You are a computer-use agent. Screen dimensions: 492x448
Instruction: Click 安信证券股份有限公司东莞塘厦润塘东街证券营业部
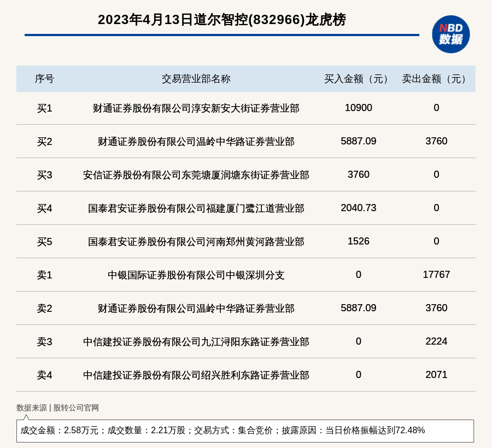pos(196,175)
